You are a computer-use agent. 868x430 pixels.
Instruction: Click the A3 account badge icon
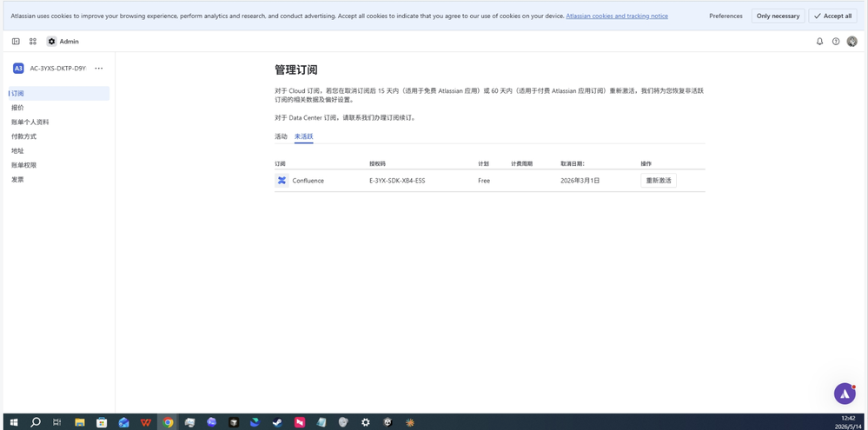tap(18, 68)
